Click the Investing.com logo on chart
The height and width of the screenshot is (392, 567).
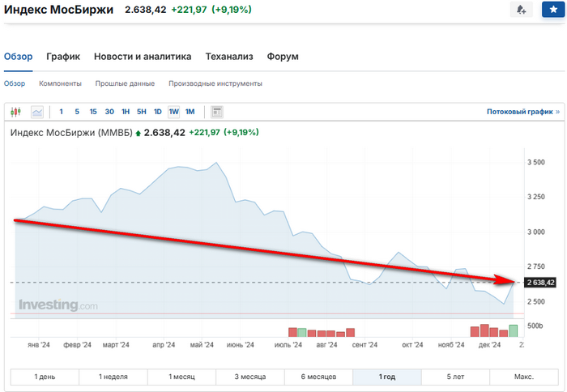tap(58, 305)
